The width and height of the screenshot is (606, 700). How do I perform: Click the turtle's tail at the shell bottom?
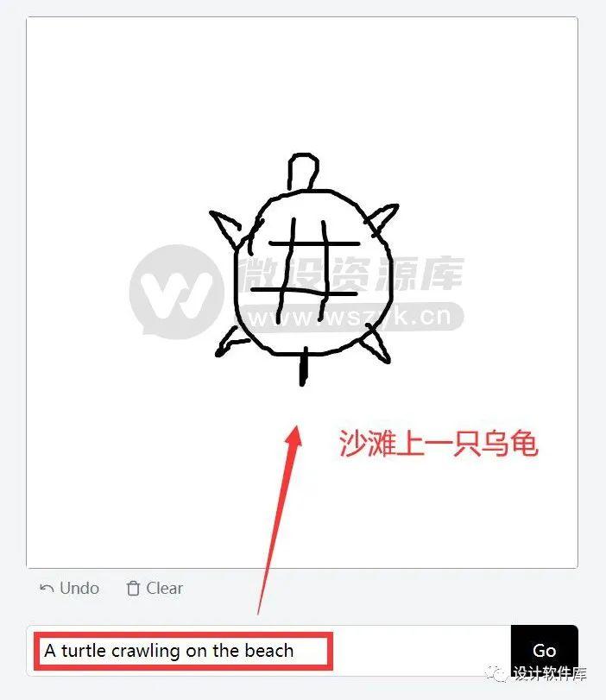(x=303, y=367)
